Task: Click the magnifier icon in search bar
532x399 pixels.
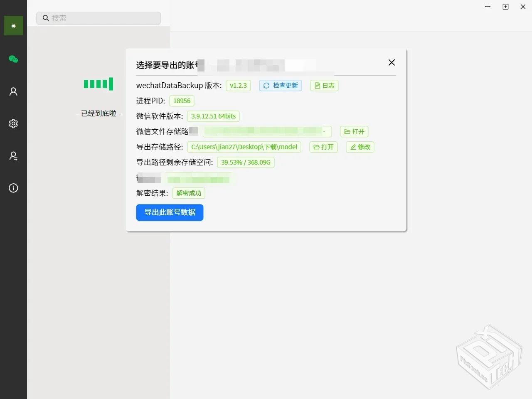Action: pos(46,18)
